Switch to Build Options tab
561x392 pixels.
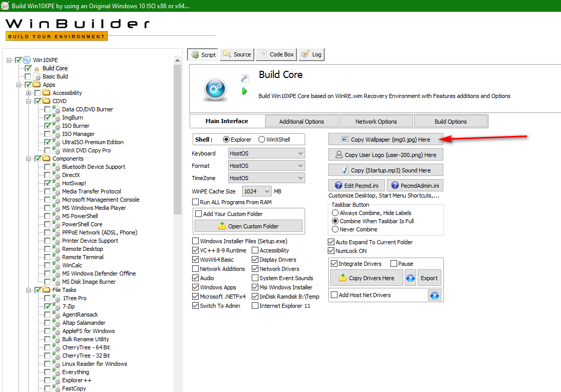[x=451, y=122]
